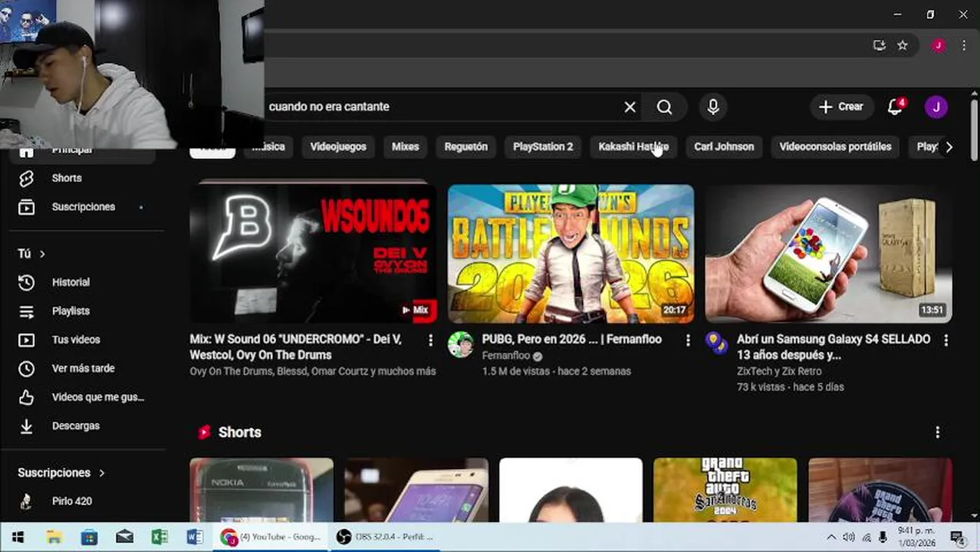Bookmark this page with the star icon

pos(903,45)
